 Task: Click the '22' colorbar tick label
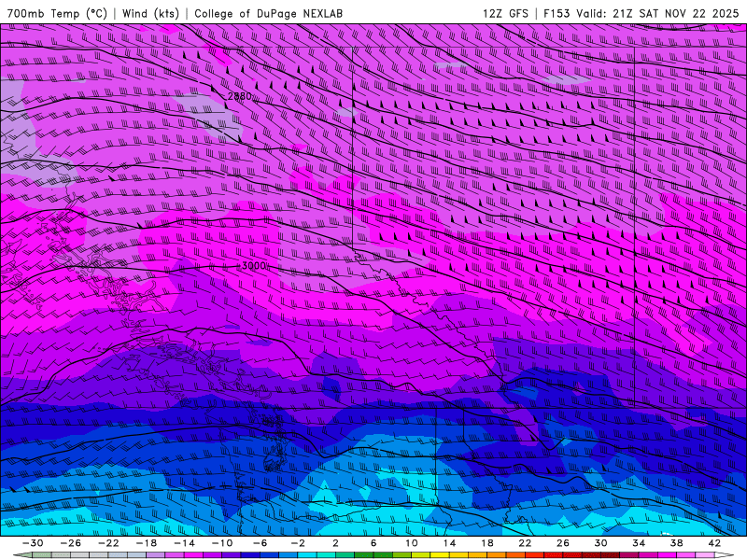(525, 543)
